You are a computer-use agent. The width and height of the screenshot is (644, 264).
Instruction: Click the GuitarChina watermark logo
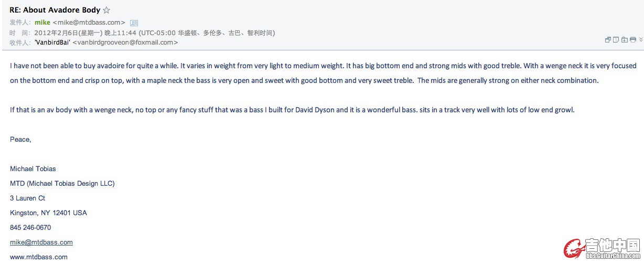(x=602, y=249)
